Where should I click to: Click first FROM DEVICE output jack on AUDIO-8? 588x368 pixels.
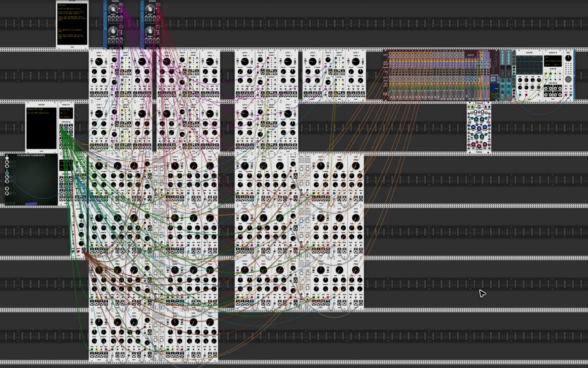click(x=546, y=88)
